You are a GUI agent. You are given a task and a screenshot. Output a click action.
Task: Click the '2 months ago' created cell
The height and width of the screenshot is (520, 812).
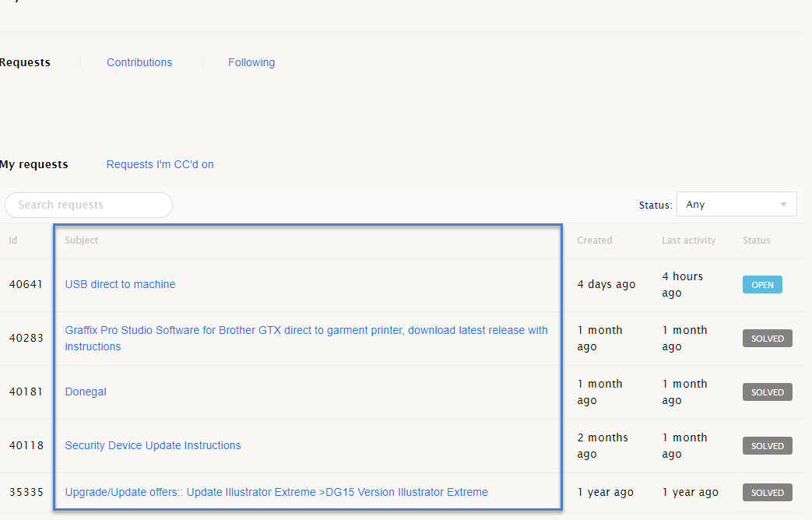[x=603, y=445]
